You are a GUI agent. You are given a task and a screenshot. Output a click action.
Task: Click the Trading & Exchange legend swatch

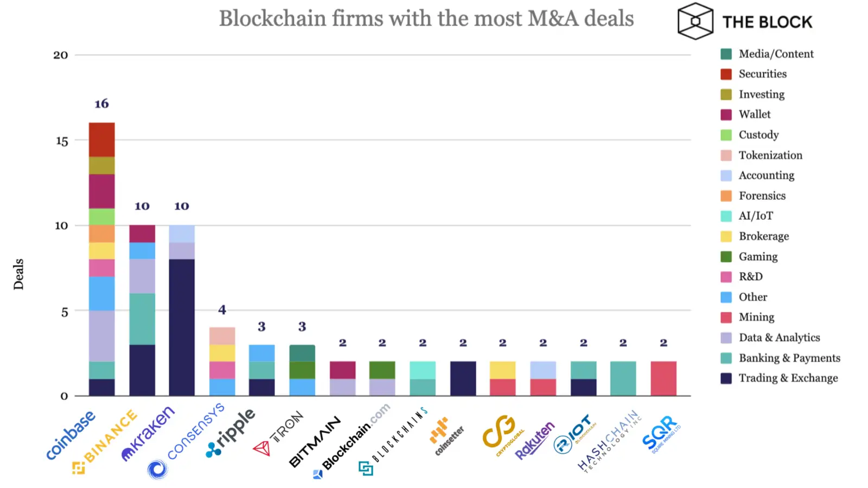(x=726, y=378)
